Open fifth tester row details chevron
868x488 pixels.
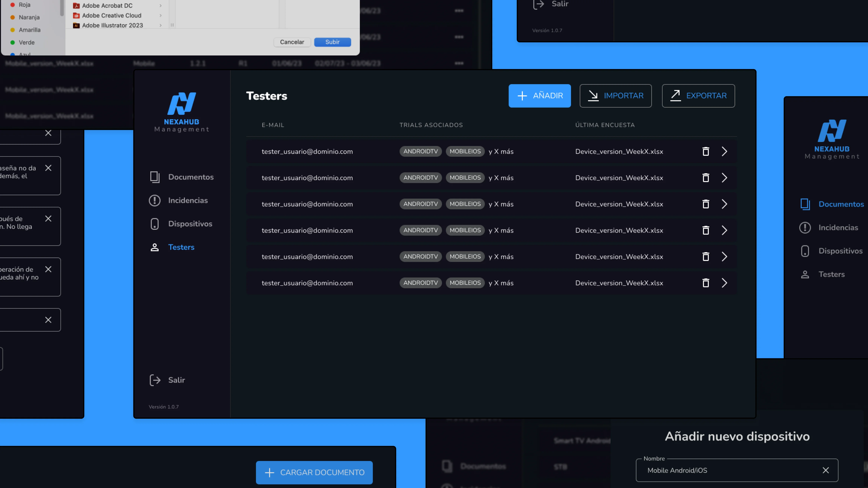click(724, 257)
